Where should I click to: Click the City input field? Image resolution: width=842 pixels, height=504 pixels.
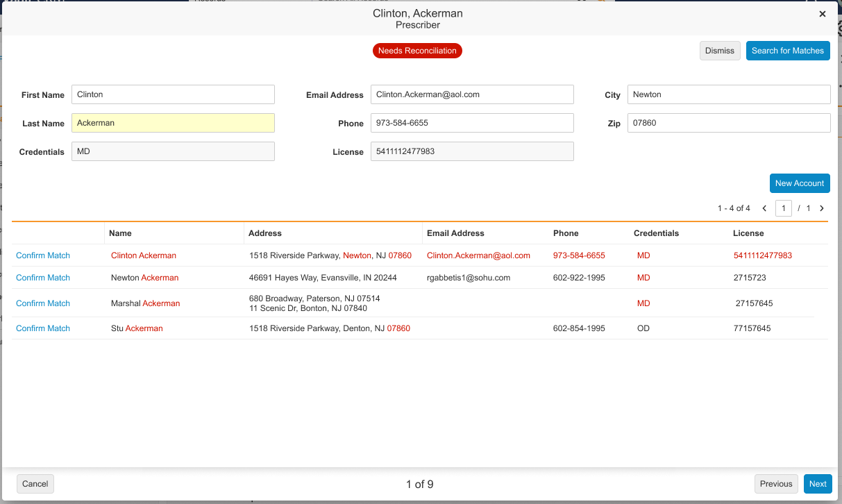[729, 94]
